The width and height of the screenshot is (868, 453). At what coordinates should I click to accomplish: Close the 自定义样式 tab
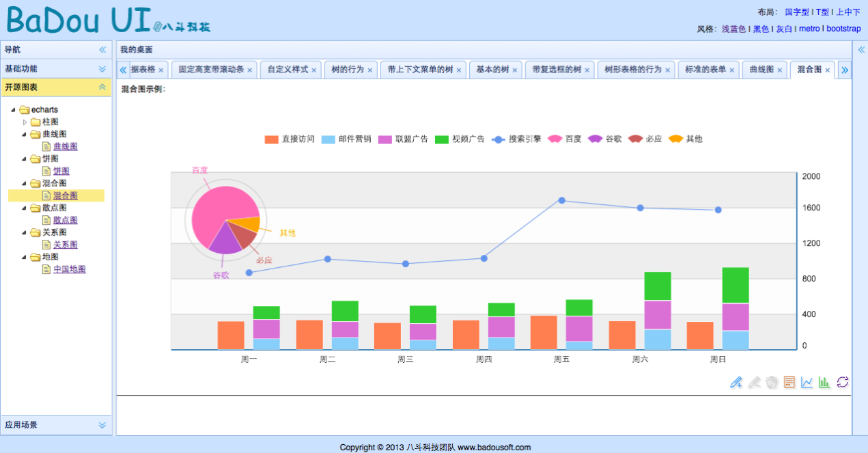pos(314,70)
